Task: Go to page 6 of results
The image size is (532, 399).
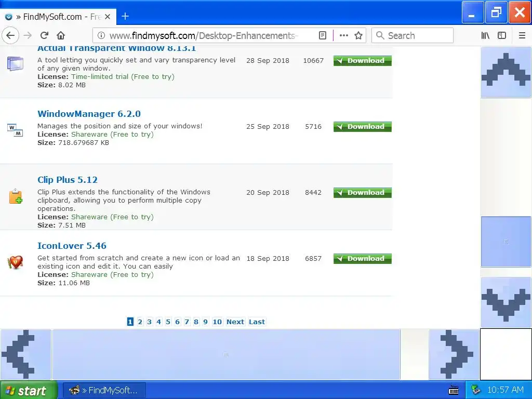Action: pyautogui.click(x=178, y=322)
